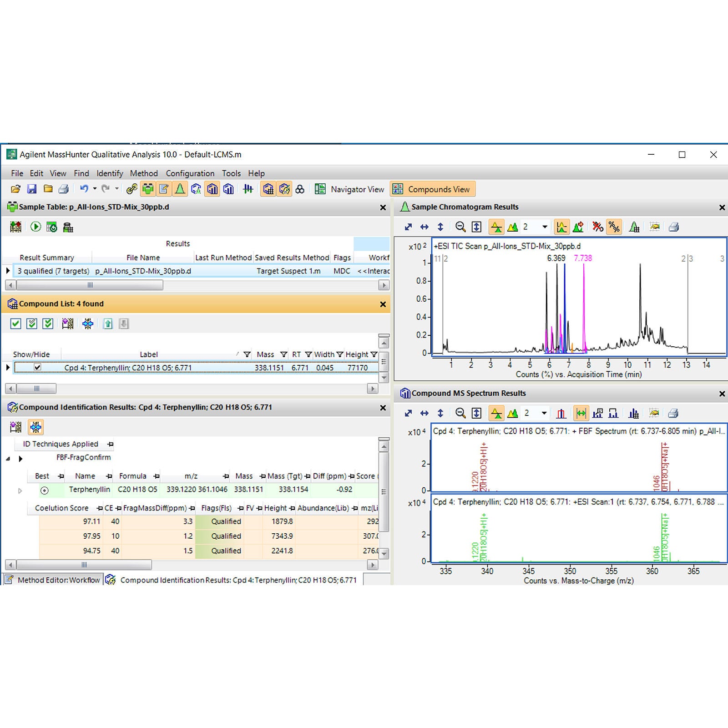Print the compound MS spectrum
The height and width of the screenshot is (728, 728).
(x=673, y=413)
